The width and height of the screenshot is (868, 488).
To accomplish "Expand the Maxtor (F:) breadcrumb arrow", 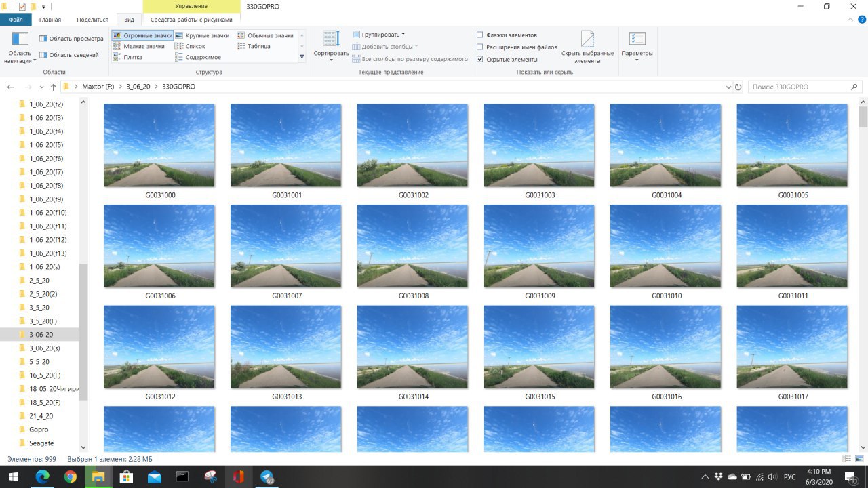I will pos(121,87).
